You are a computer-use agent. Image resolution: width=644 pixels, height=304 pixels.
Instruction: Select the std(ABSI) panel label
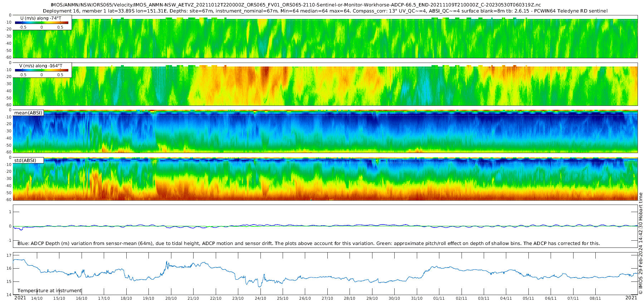point(28,161)
